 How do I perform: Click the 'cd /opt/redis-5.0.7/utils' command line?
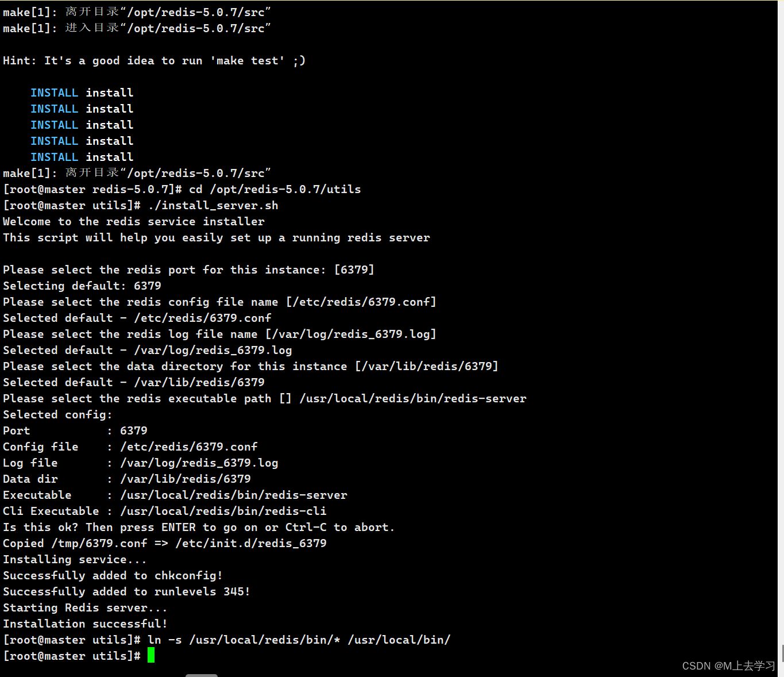[182, 189]
